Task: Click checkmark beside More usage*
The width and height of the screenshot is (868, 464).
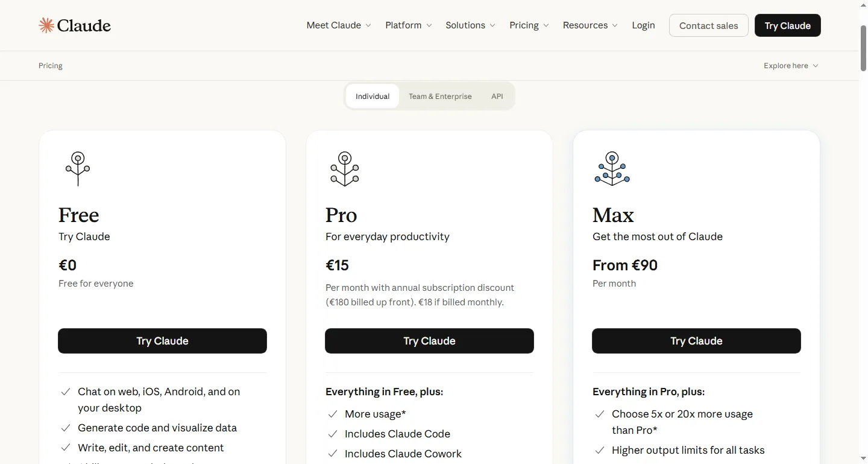Action: coord(333,414)
